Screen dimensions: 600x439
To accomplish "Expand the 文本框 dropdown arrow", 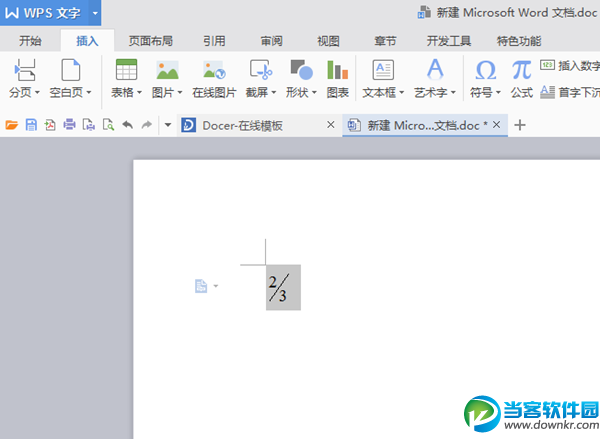I will pyautogui.click(x=401, y=92).
